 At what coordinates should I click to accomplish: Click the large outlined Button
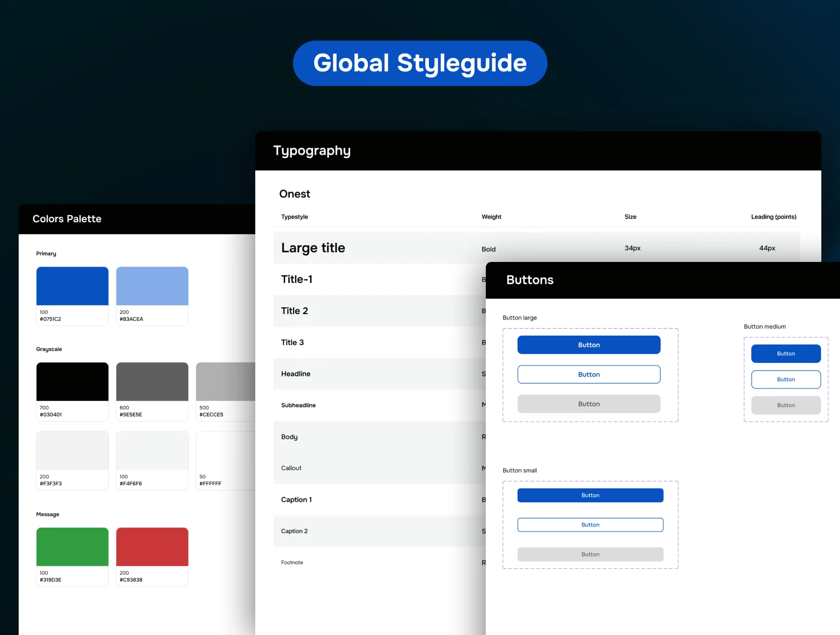coord(589,374)
